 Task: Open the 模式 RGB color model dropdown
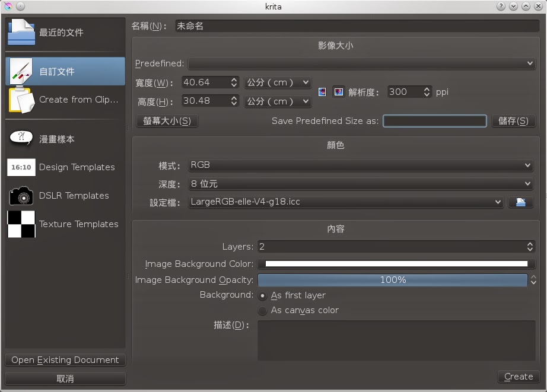[x=361, y=165]
